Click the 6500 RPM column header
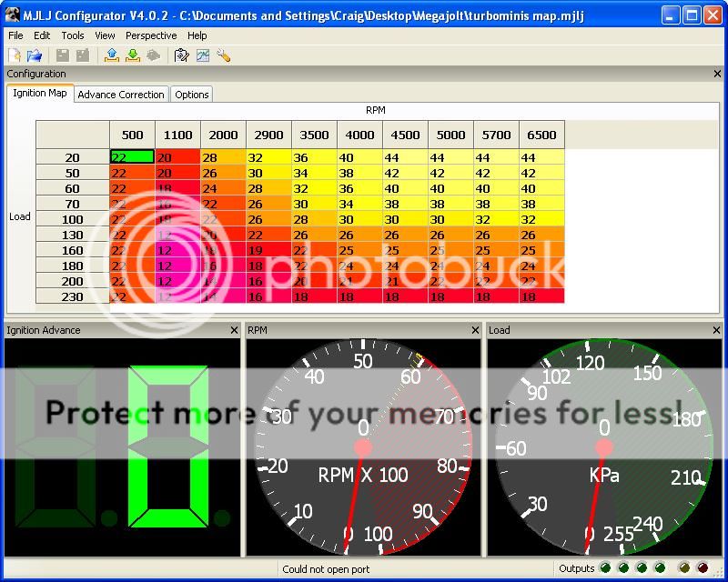Screen dimensions: 728x582 point(541,135)
